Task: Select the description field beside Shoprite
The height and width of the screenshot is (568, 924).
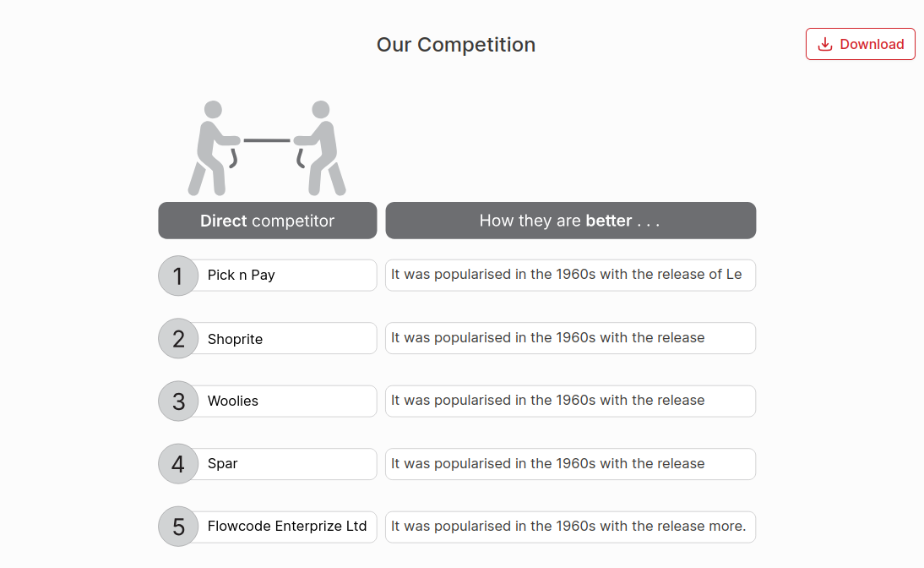Action: pos(570,338)
